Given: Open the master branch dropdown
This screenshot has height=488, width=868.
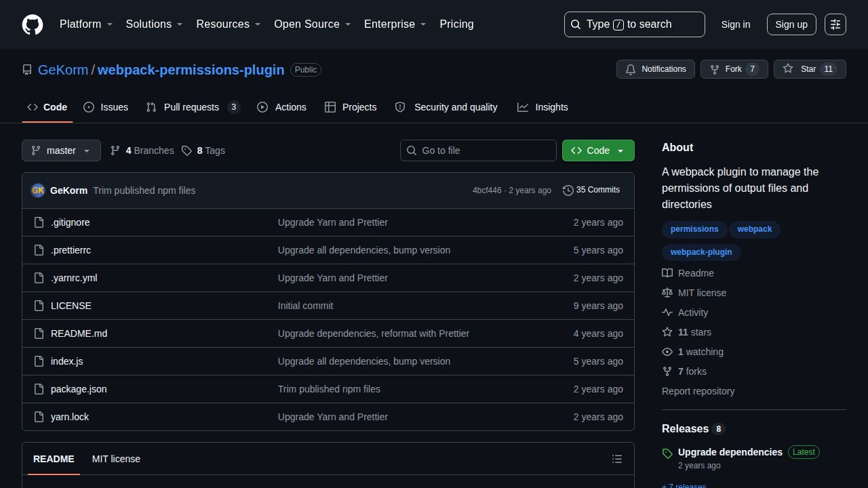Looking at the screenshot, I should 61,150.
